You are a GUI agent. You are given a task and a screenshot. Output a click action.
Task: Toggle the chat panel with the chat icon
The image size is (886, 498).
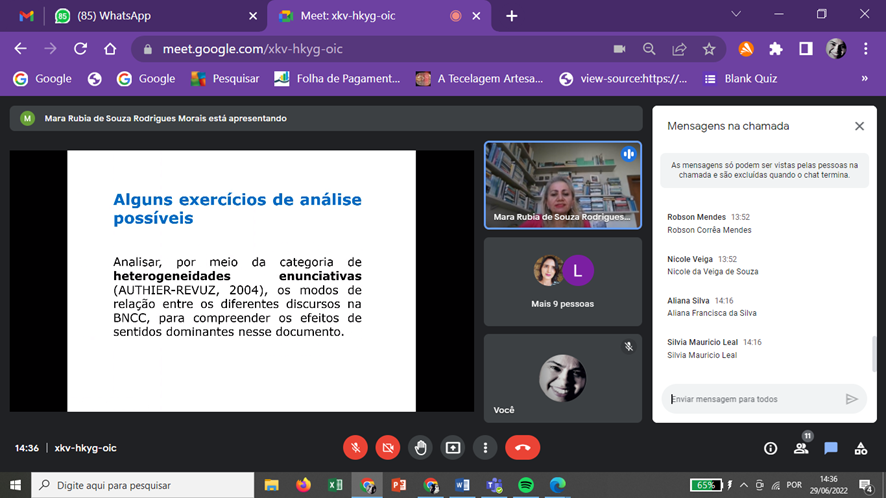pos(831,448)
